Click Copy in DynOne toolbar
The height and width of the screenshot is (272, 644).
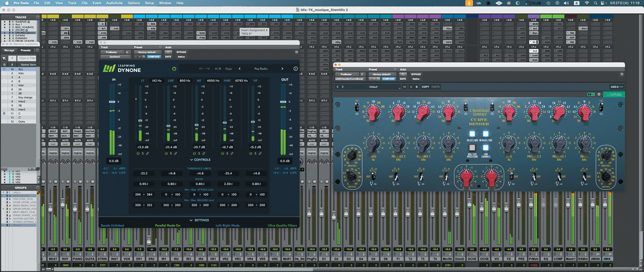[x=229, y=69]
